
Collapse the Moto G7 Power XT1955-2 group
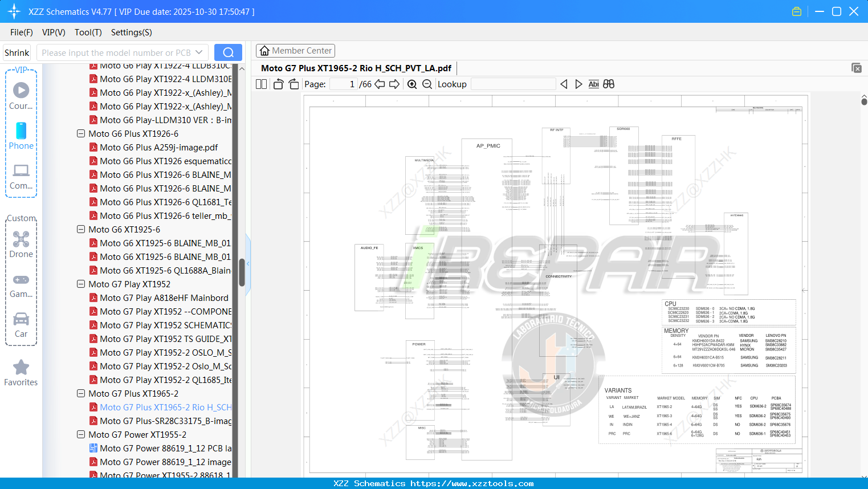coord(81,434)
